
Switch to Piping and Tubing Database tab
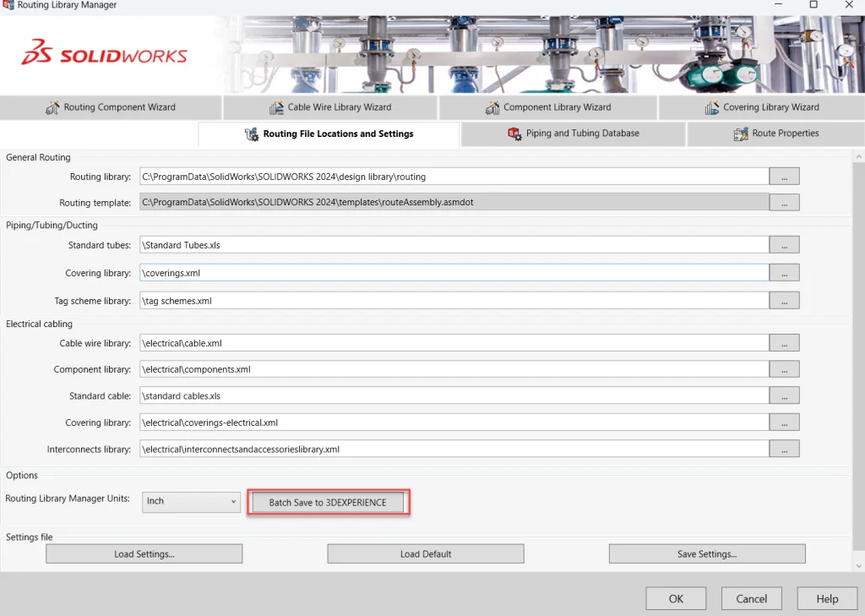(574, 134)
